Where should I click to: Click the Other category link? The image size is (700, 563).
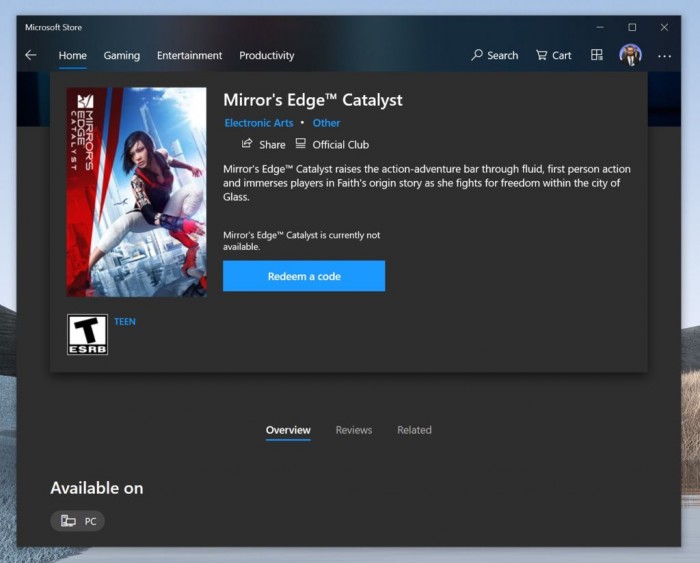326,123
